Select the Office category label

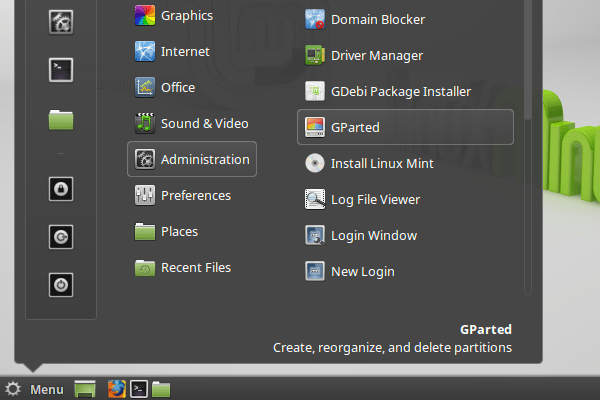point(178,88)
